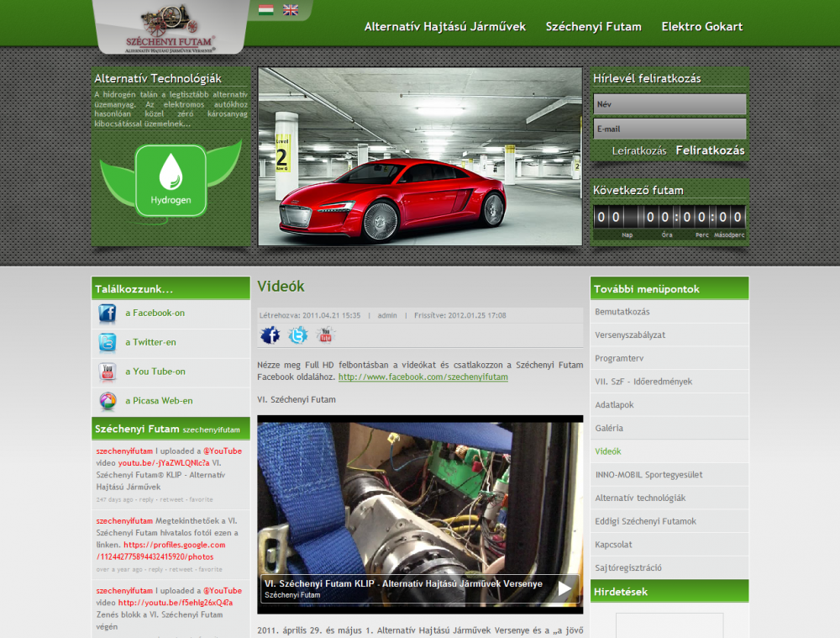This screenshot has height=638, width=840.
Task: Follow the a Facebook-on link
Action: pos(155,313)
